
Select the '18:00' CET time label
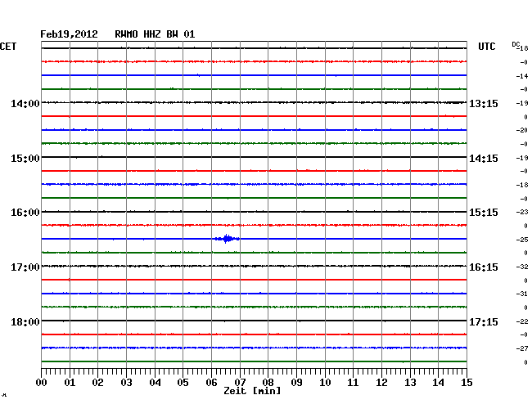click(25, 322)
